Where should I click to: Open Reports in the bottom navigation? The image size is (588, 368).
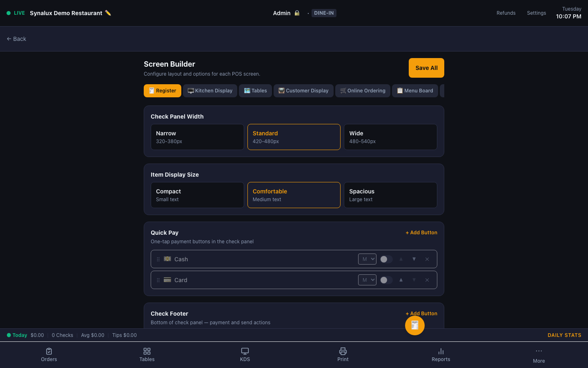441,355
